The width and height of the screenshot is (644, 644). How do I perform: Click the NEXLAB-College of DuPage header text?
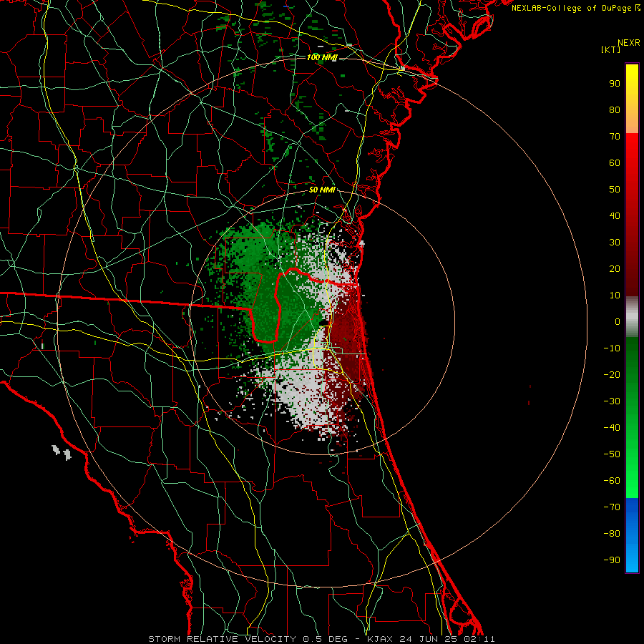coord(571,8)
